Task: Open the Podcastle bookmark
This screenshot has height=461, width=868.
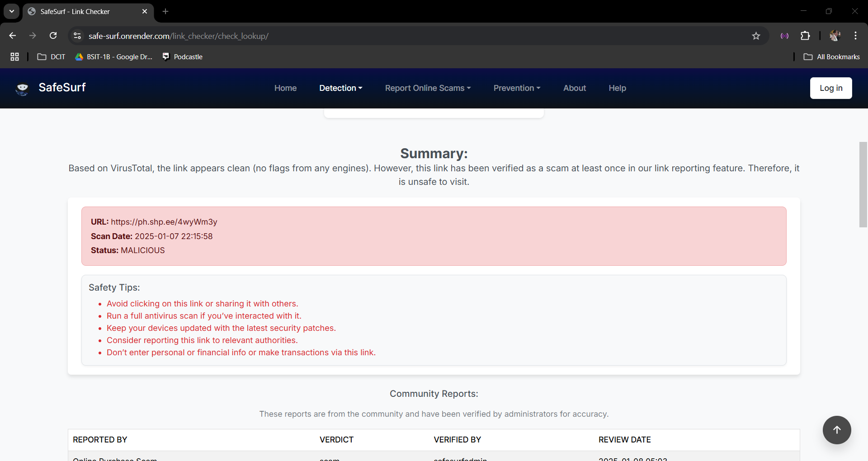Action: pos(182,56)
